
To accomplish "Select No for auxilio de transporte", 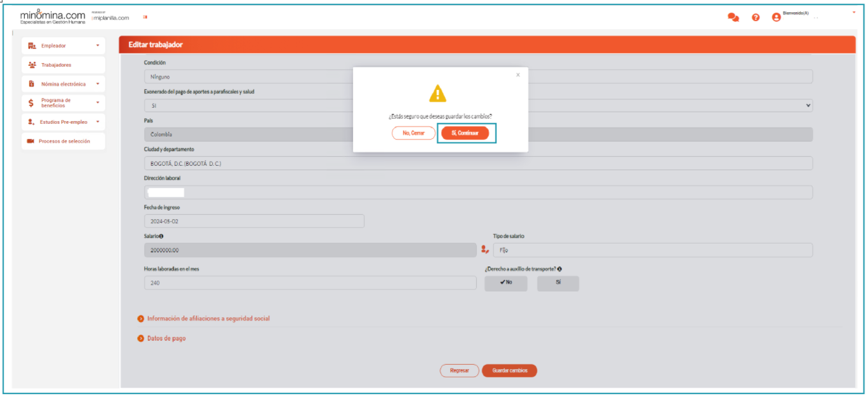I will tap(506, 282).
